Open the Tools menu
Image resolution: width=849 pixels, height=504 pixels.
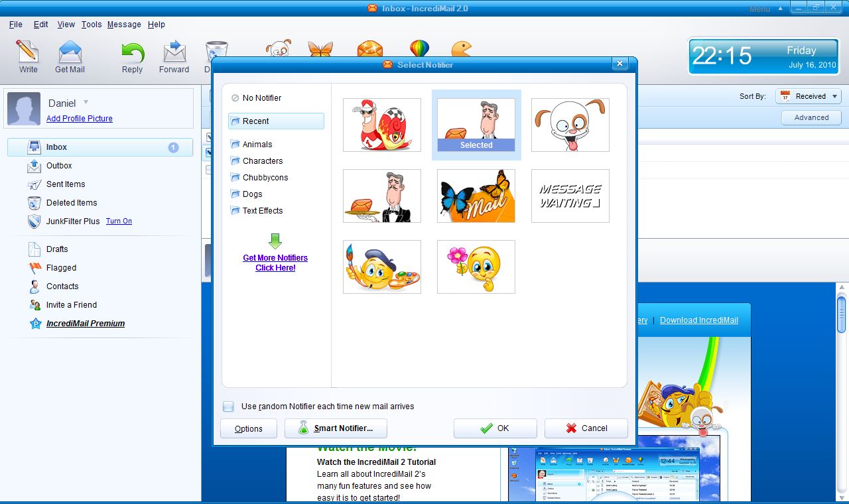pyautogui.click(x=92, y=25)
